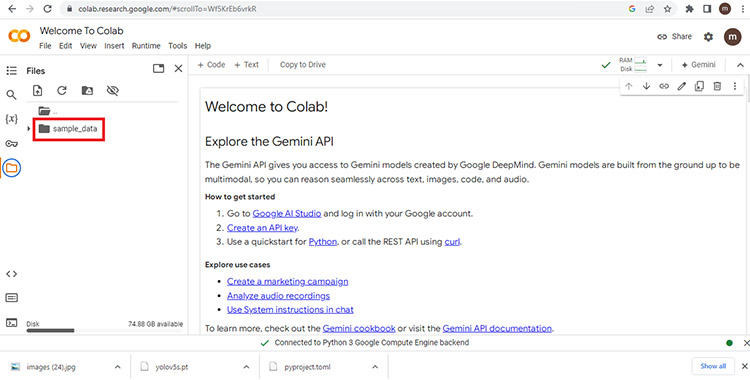Open RAM and Disk resource indicator
Image resolution: width=750 pixels, height=380 pixels.
tap(632, 65)
